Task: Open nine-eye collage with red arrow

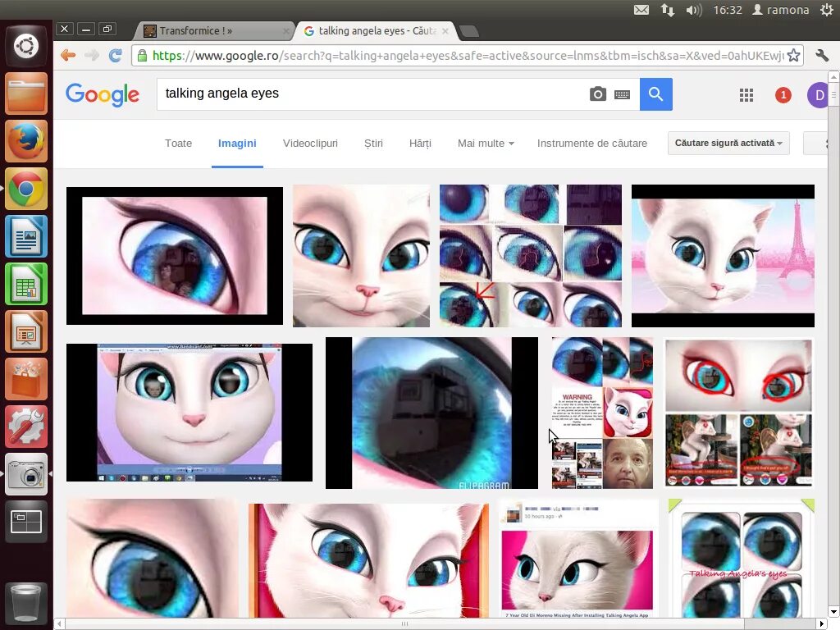Action: (531, 256)
